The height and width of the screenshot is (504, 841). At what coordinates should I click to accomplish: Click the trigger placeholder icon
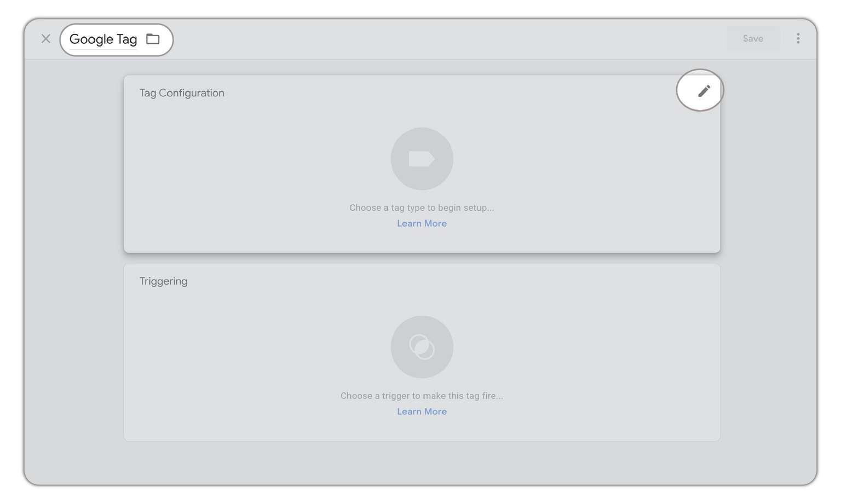pos(422,347)
